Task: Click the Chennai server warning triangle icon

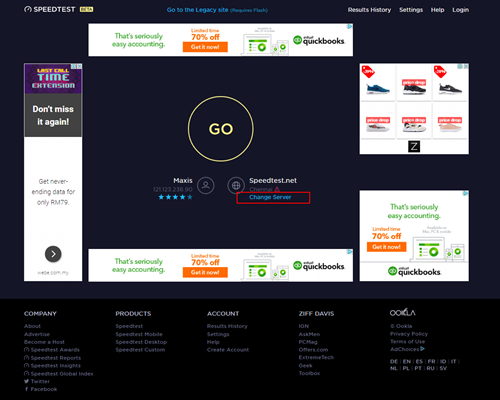Action: (x=277, y=189)
